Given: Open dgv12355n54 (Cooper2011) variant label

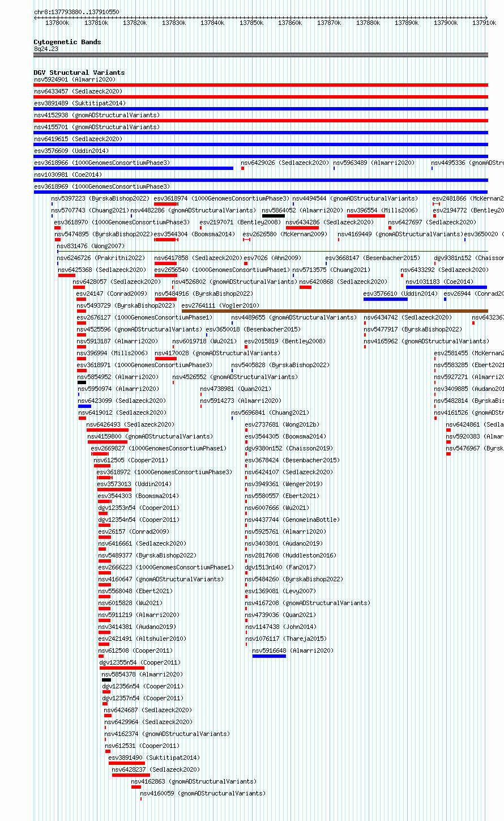Looking at the screenshot, I should point(140,662).
